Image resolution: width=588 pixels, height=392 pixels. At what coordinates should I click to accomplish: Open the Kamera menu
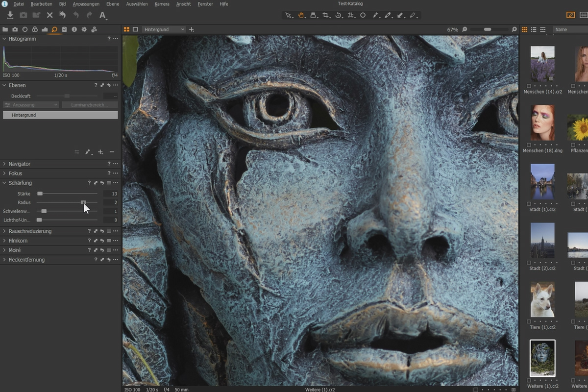coord(162,4)
